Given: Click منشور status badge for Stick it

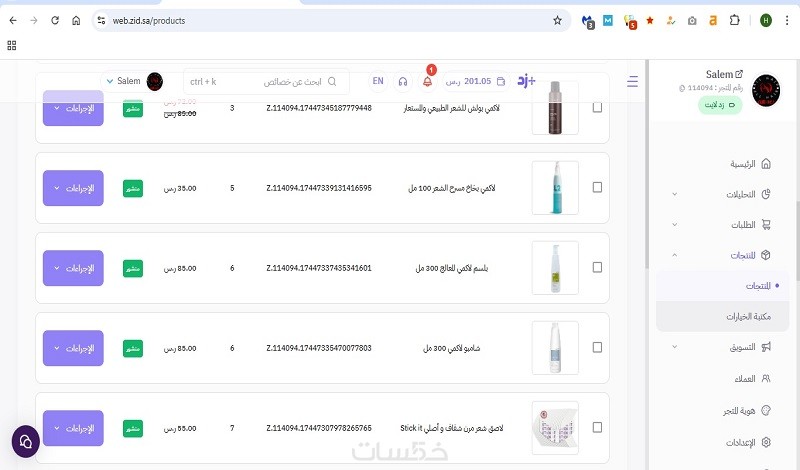Looking at the screenshot, I should click(x=133, y=429).
